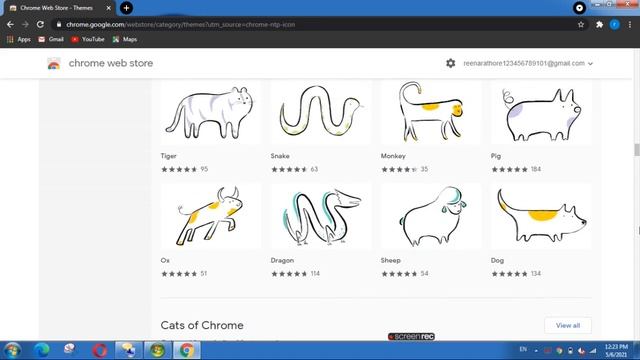Open the Maps bookmark
This screenshot has height=360, width=640.
click(125, 39)
